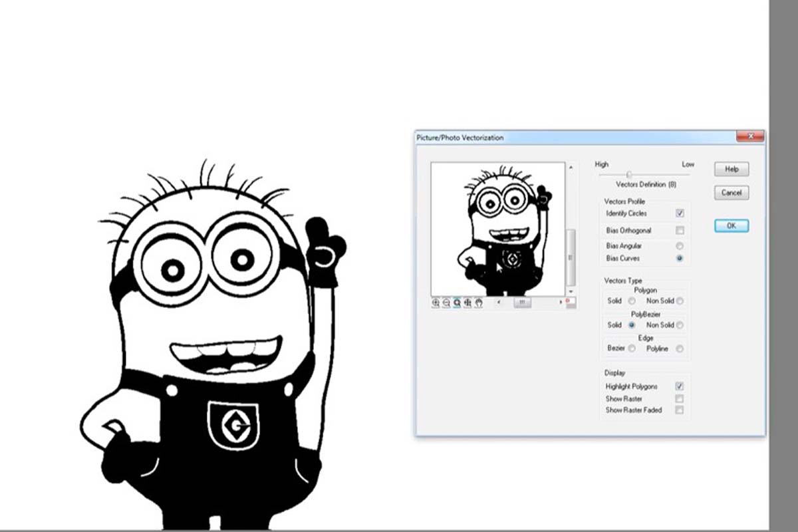The height and width of the screenshot is (532, 798).
Task: Click the small red-marked icon beside preview scrollbar
Action: (571, 303)
